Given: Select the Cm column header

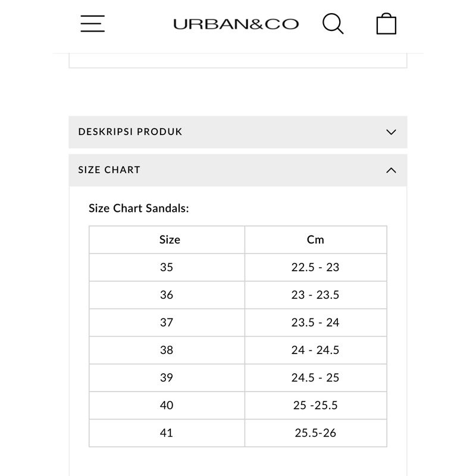Looking at the screenshot, I should 315,240.
